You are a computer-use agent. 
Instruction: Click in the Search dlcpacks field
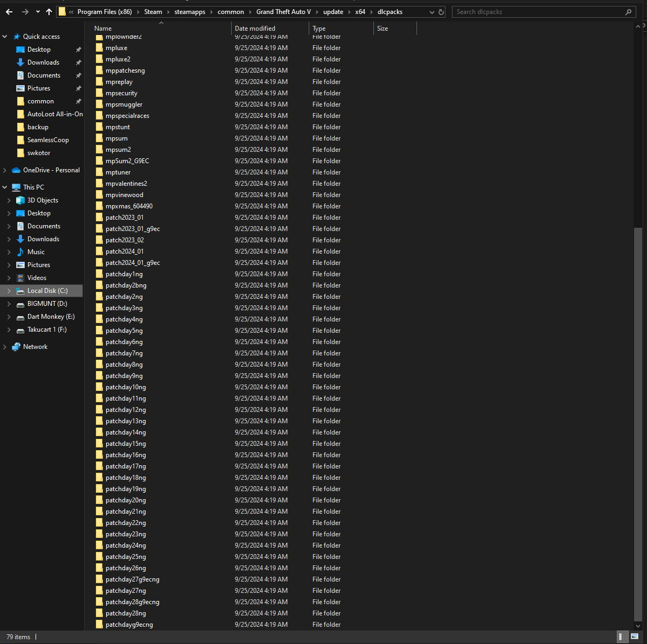(539, 12)
